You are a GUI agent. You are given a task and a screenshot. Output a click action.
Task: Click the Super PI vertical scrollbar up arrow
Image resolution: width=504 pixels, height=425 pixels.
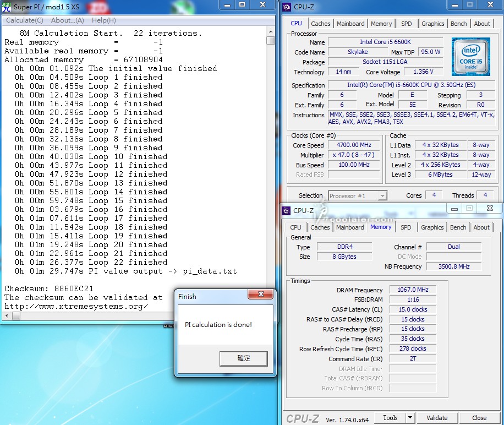pos(271,31)
